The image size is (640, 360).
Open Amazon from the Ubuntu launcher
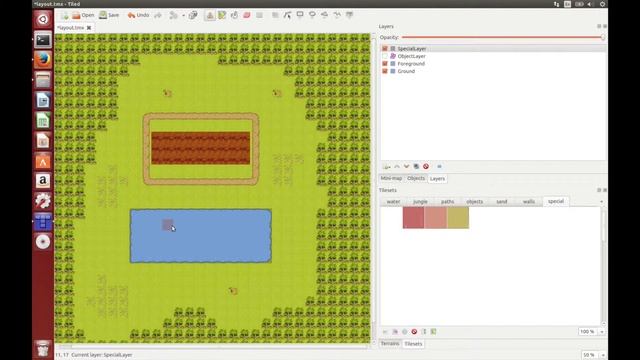pos(43,181)
